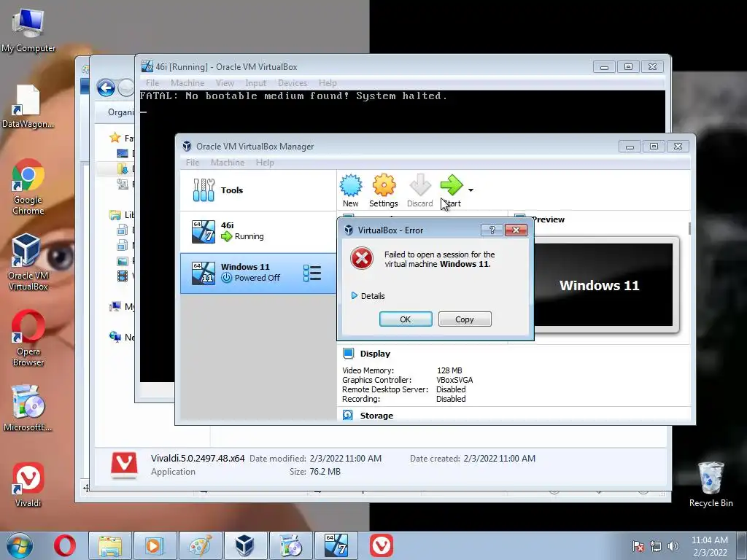This screenshot has width=747, height=560.
Task: Select the Windows 11 powered off machine
Action: (x=258, y=273)
